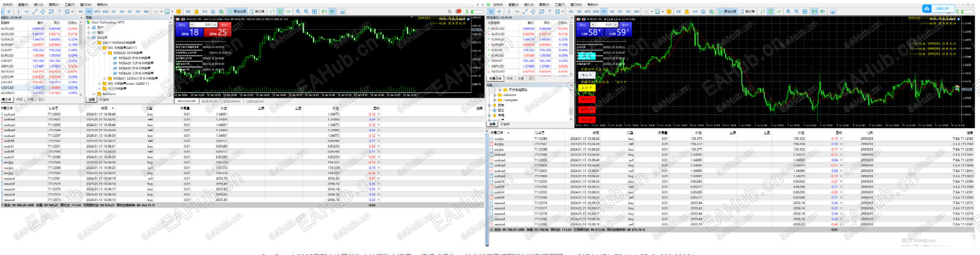Screen dimensions: 980x255
Task: Open IDE MetaEditor icon in right window
Action: [678, 11]
